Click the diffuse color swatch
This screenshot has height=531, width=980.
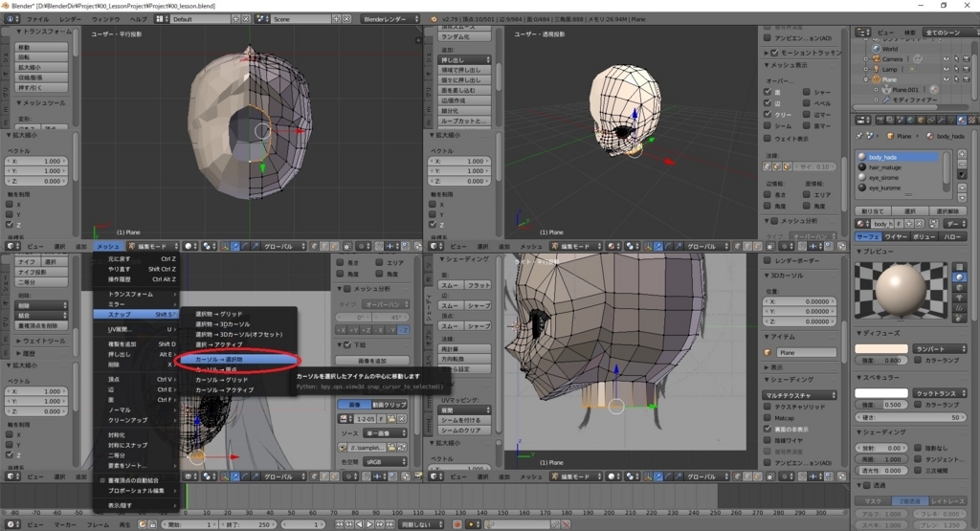click(x=880, y=348)
